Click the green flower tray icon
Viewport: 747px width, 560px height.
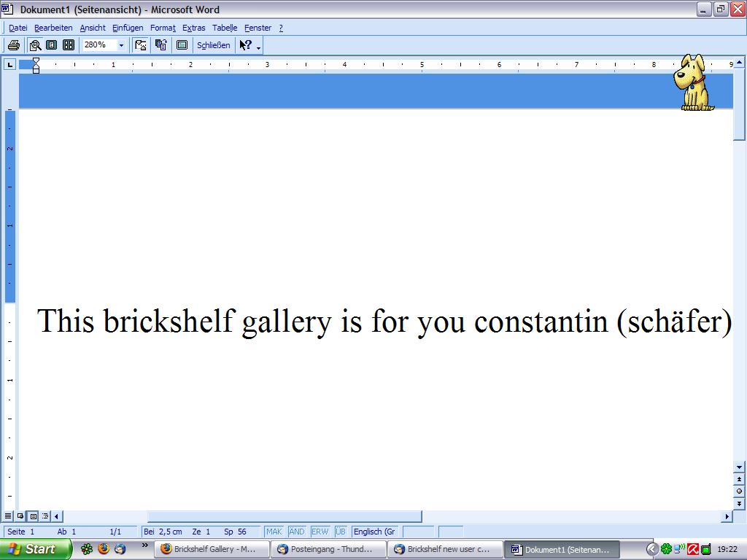click(x=666, y=549)
